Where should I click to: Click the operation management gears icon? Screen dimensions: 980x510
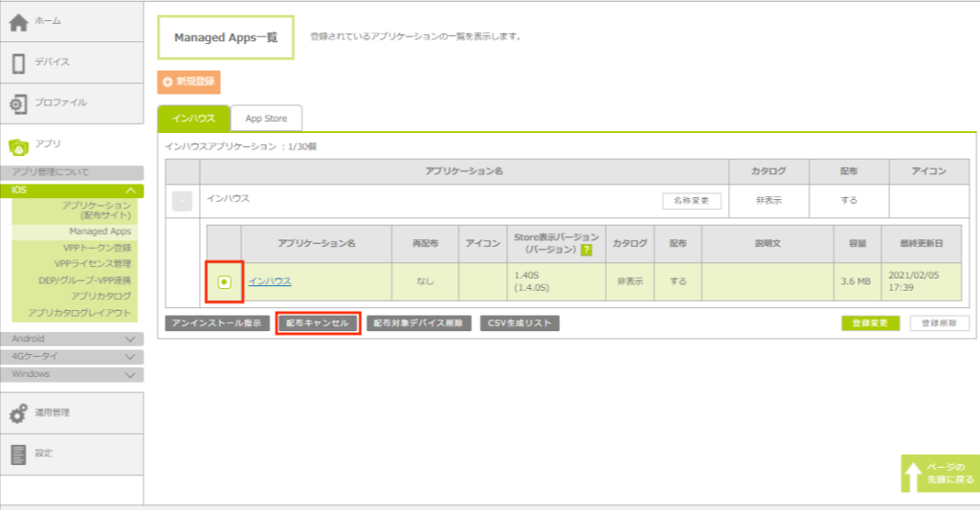click(18, 413)
